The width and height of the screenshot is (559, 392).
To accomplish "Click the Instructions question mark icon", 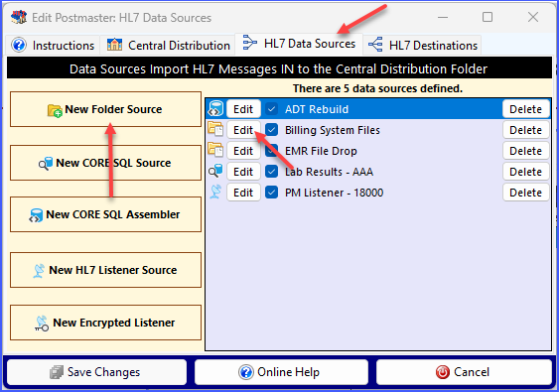I will [x=19, y=46].
